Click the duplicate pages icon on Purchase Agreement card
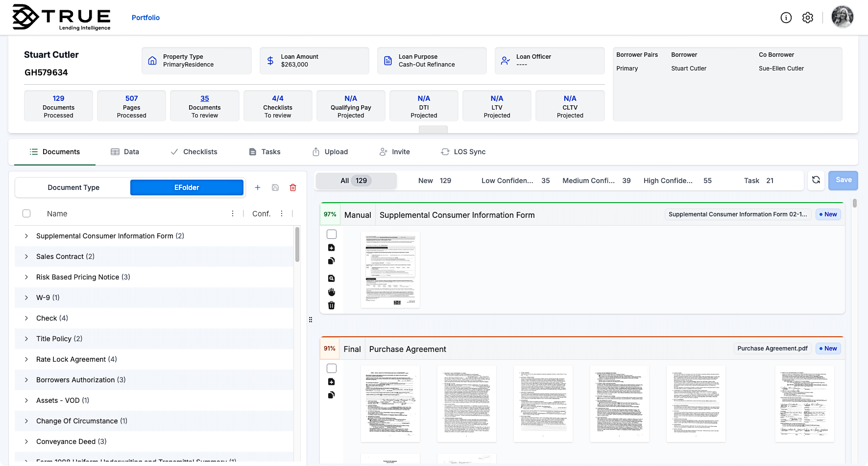Viewport: 868px width, 466px height. pos(332,395)
